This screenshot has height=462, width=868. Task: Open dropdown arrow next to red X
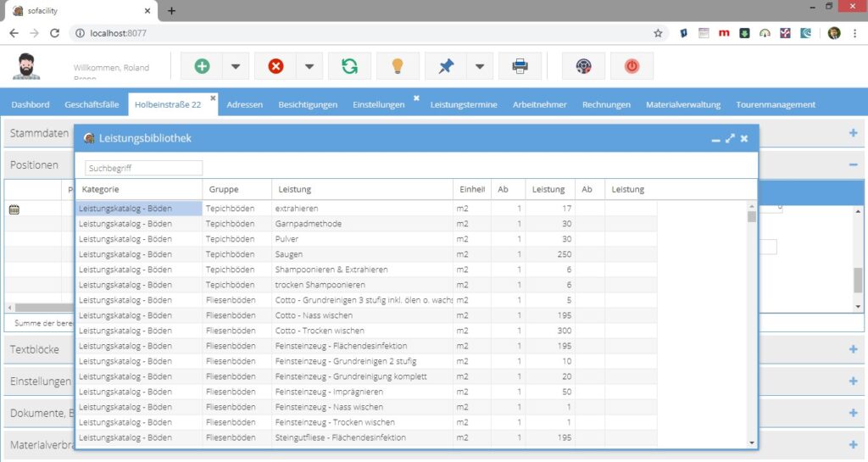click(x=309, y=66)
